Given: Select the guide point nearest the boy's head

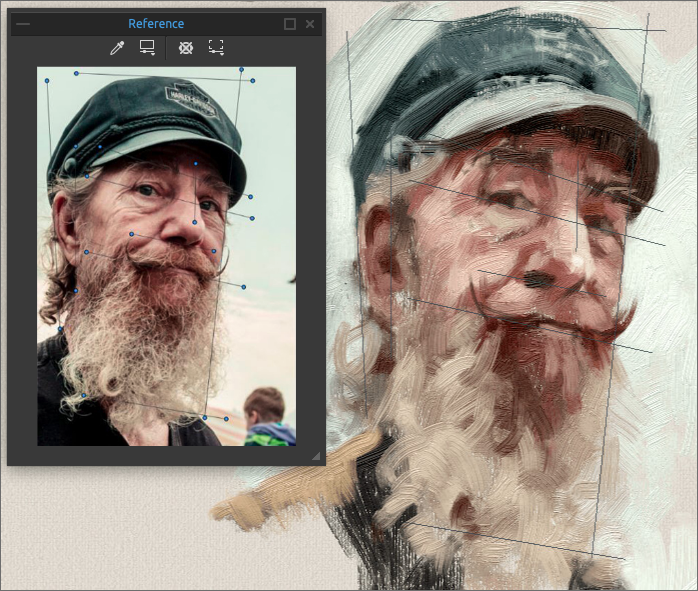Looking at the screenshot, I should pos(226,419).
